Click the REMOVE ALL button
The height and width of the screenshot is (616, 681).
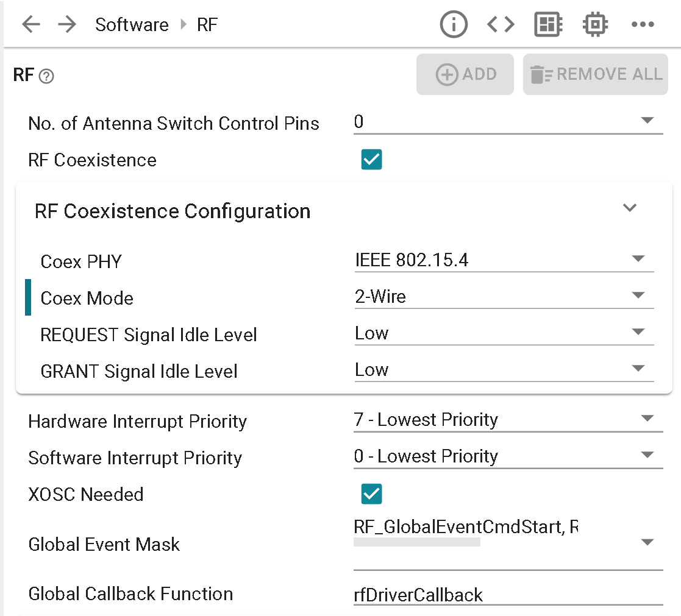coord(594,74)
